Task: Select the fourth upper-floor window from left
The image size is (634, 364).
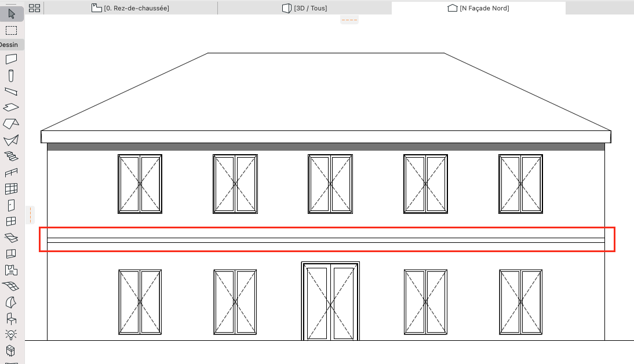Action: click(x=425, y=184)
